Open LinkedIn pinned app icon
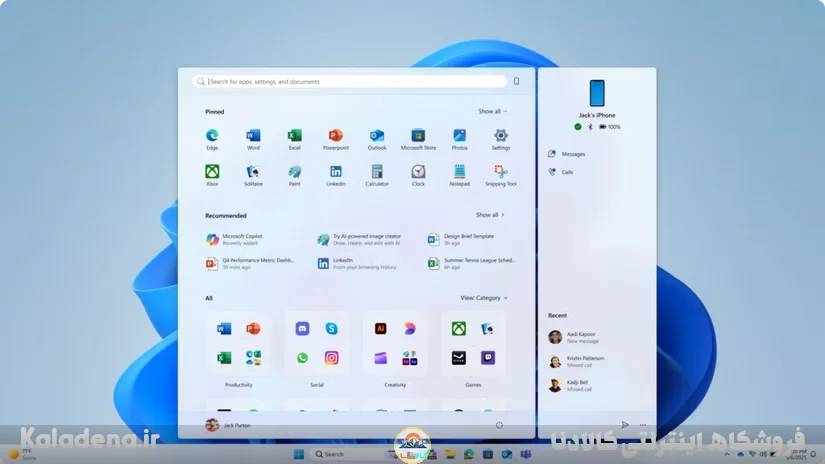Viewport: 825px width, 464px height. pyautogui.click(x=336, y=175)
